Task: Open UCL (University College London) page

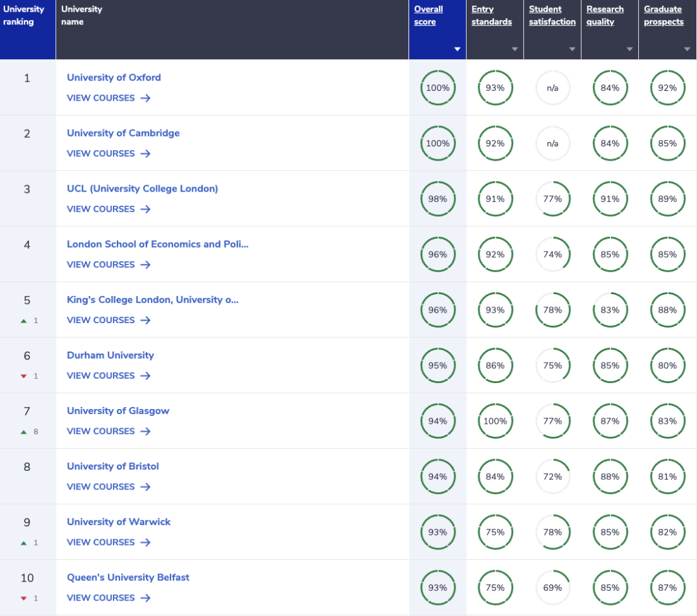Action: [x=143, y=188]
